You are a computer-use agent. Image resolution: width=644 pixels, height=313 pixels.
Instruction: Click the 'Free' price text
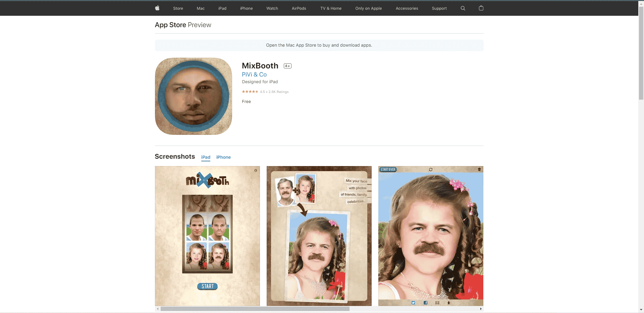pos(247,102)
